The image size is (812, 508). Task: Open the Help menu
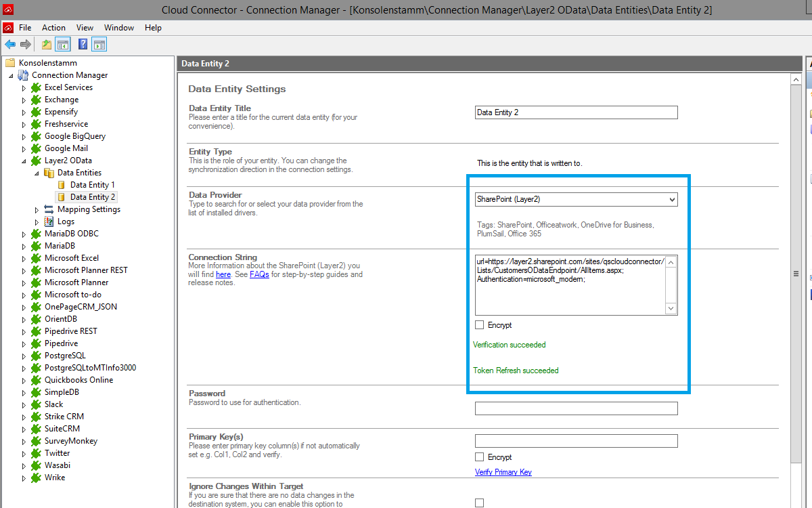(153, 28)
